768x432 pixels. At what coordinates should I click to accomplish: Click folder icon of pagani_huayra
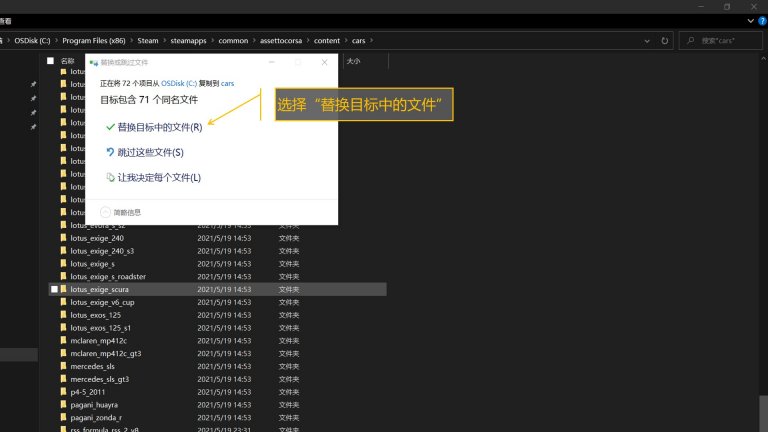coord(63,404)
